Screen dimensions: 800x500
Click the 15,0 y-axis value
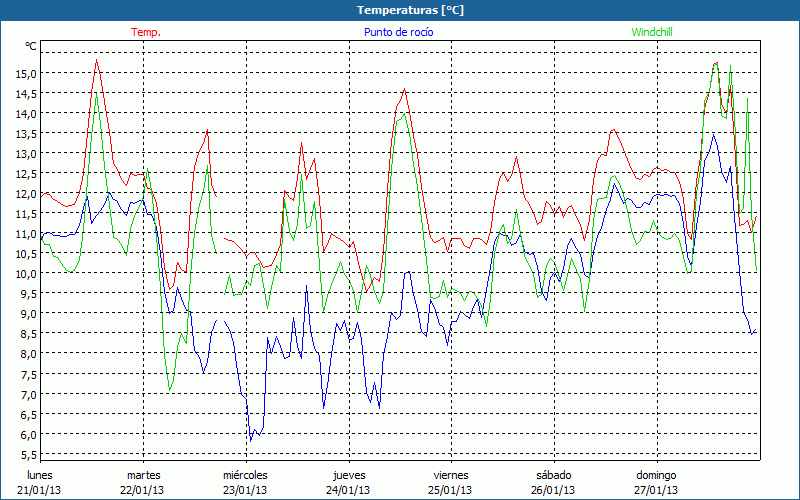(x=26, y=74)
